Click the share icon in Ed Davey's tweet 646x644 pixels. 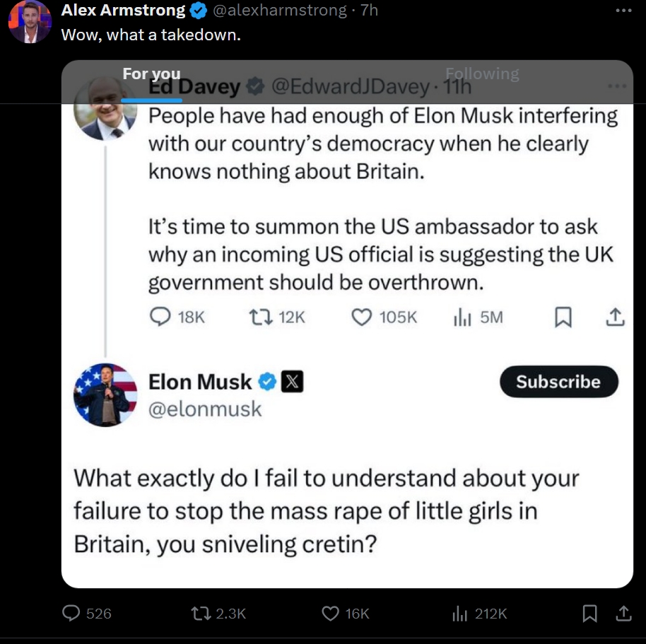pos(615,317)
